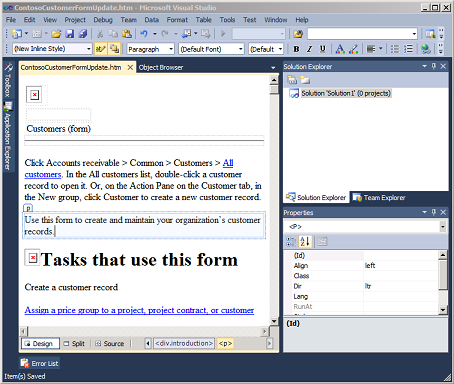The image size is (454, 384).
Task: Open the Debug menu
Action: [x=103, y=20]
